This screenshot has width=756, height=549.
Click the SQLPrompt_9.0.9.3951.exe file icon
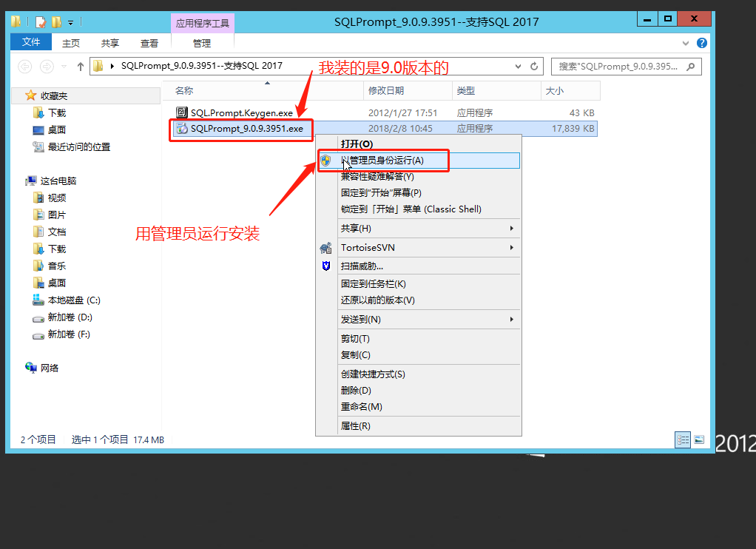(182, 128)
